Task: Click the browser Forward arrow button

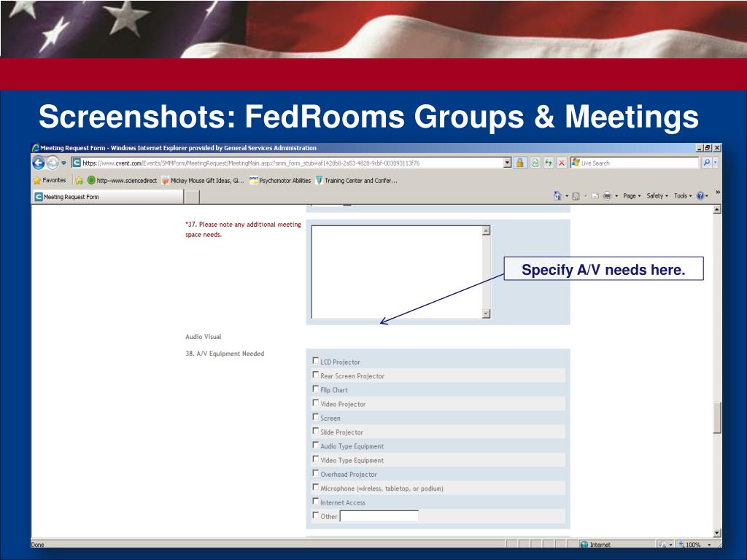Action: pyautogui.click(x=53, y=163)
